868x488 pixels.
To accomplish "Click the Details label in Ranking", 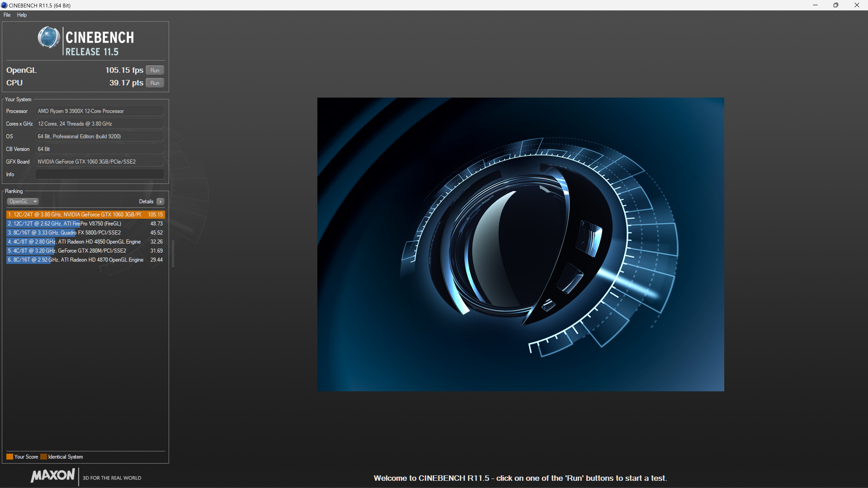I will coord(146,201).
